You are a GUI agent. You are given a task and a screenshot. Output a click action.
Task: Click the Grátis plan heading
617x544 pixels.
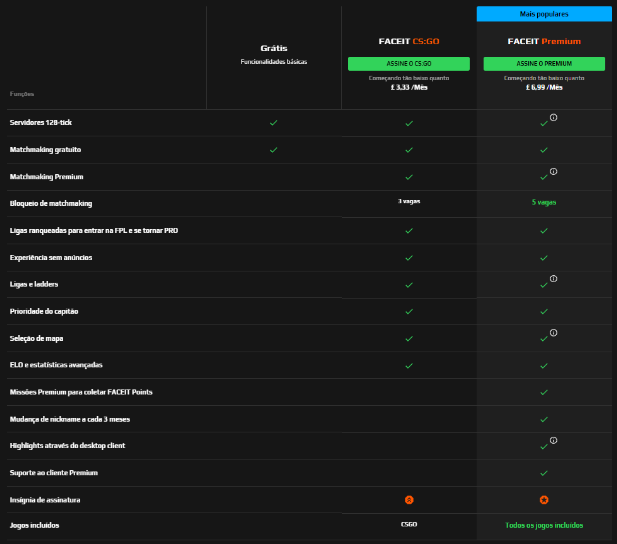(274, 48)
